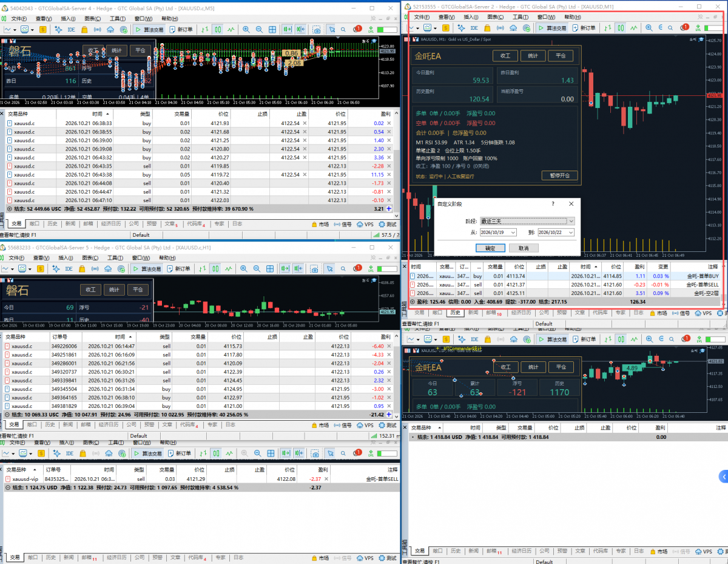
Task: Zoom in the chart in the 54042043 window
Action: tap(246, 29)
